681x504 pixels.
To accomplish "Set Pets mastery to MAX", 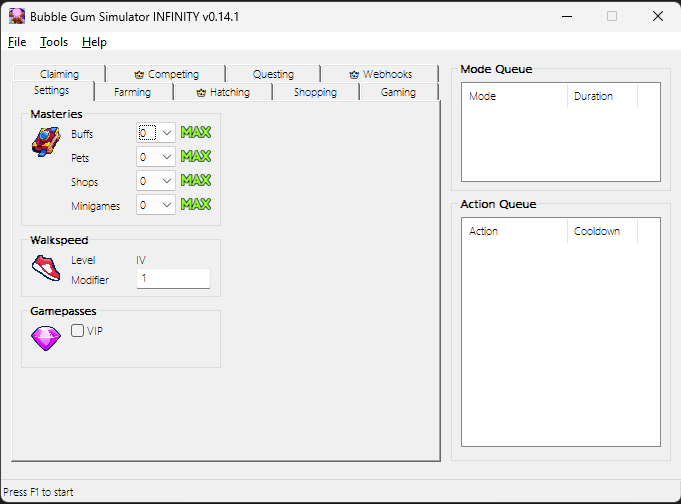I will (x=196, y=156).
